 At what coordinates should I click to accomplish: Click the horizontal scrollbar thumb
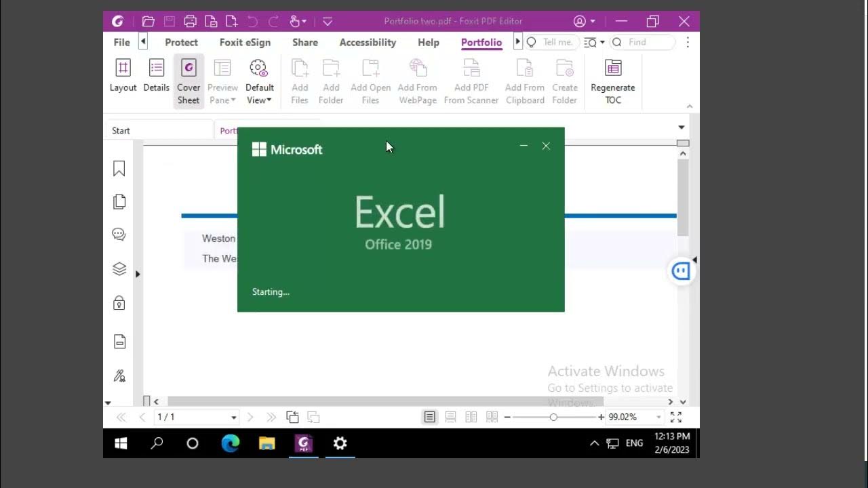pos(386,402)
